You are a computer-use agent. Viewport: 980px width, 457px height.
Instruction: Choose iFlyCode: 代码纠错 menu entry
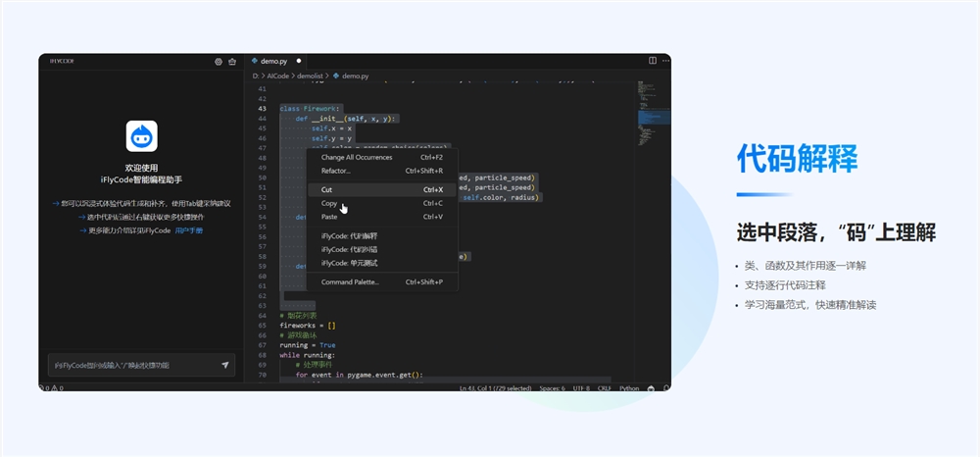point(382,249)
